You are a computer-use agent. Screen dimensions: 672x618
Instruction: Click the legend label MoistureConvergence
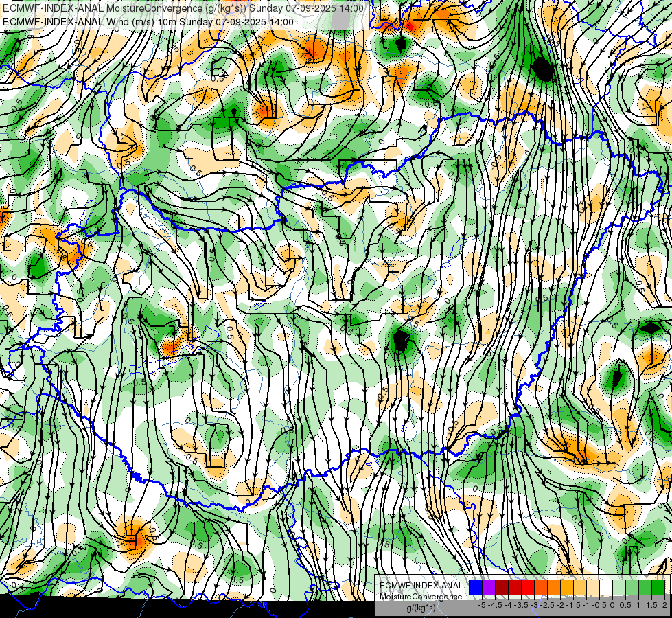click(421, 597)
